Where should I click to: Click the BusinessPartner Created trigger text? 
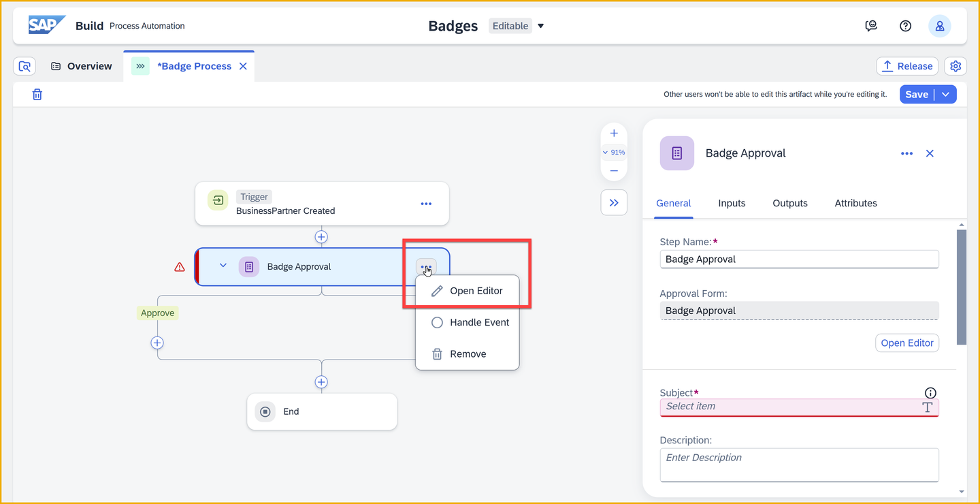pyautogui.click(x=286, y=211)
